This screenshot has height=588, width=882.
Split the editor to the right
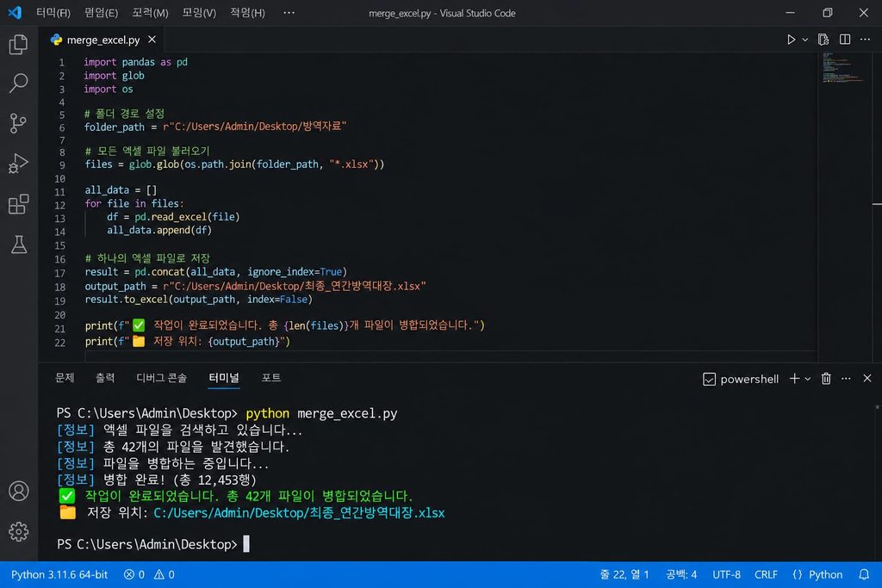tap(845, 40)
